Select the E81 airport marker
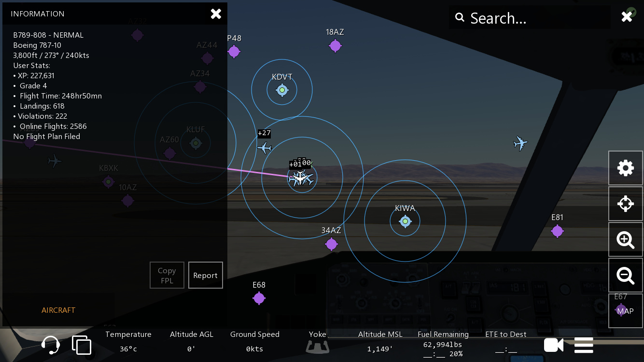Screen dimensions: 644x362 pos(557,231)
